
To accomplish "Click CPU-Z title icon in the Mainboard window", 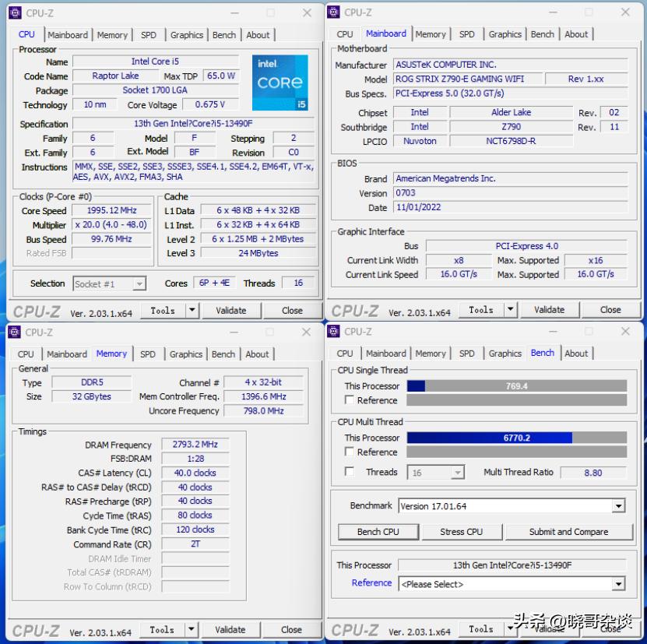I will click(333, 12).
